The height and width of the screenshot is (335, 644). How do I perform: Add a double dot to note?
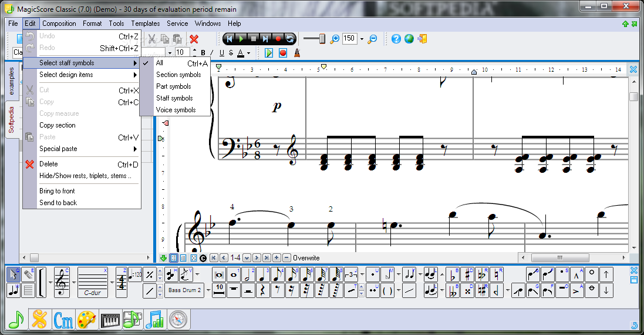(x=373, y=290)
